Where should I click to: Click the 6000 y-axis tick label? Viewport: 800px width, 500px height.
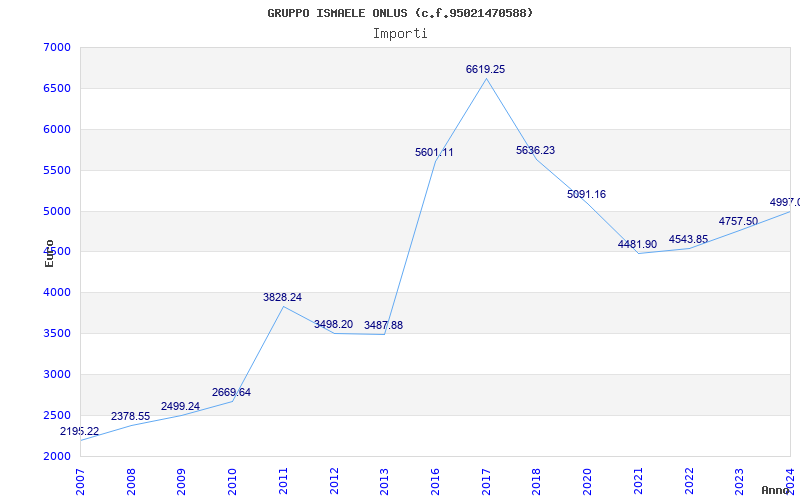point(60,130)
